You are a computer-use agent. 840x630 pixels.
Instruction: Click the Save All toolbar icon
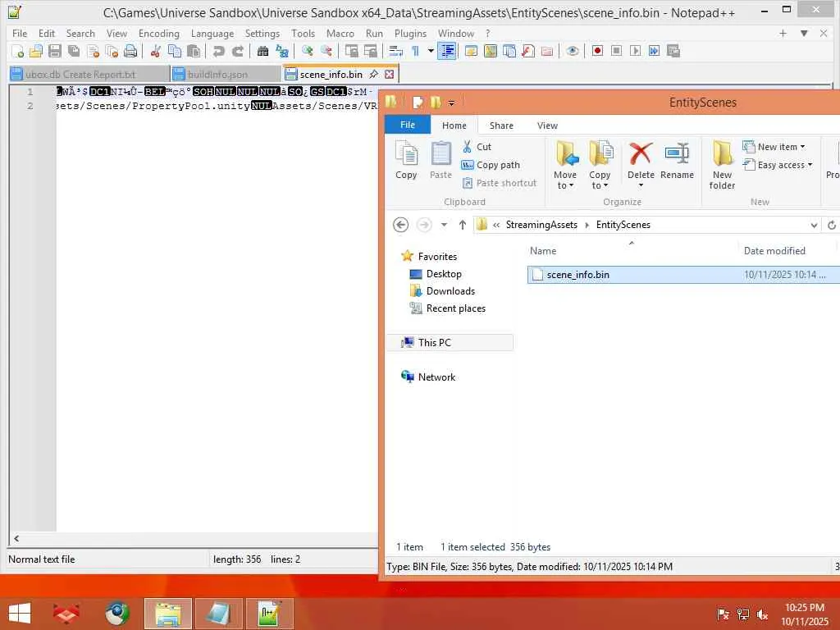tap(74, 51)
